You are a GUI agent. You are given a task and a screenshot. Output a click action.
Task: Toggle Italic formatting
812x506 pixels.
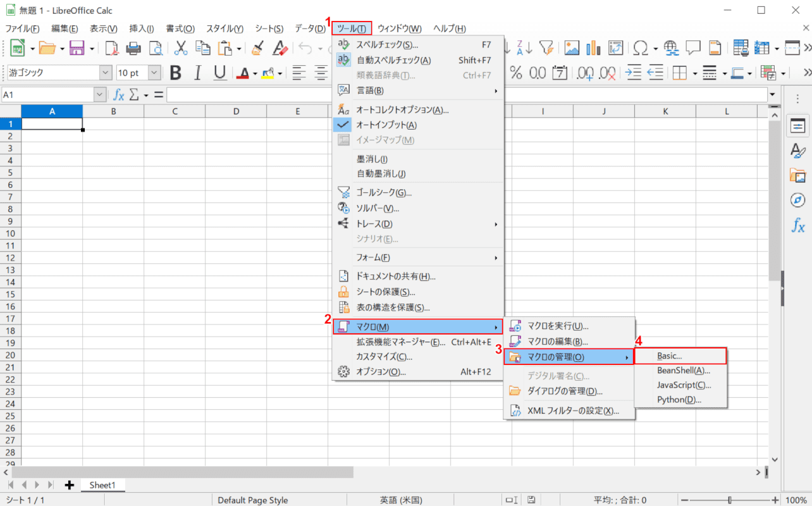click(x=198, y=73)
